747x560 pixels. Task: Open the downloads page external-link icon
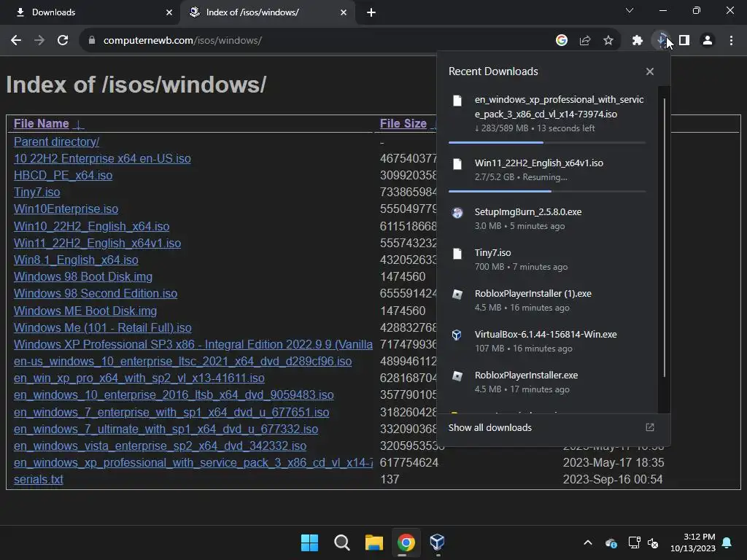click(x=650, y=427)
